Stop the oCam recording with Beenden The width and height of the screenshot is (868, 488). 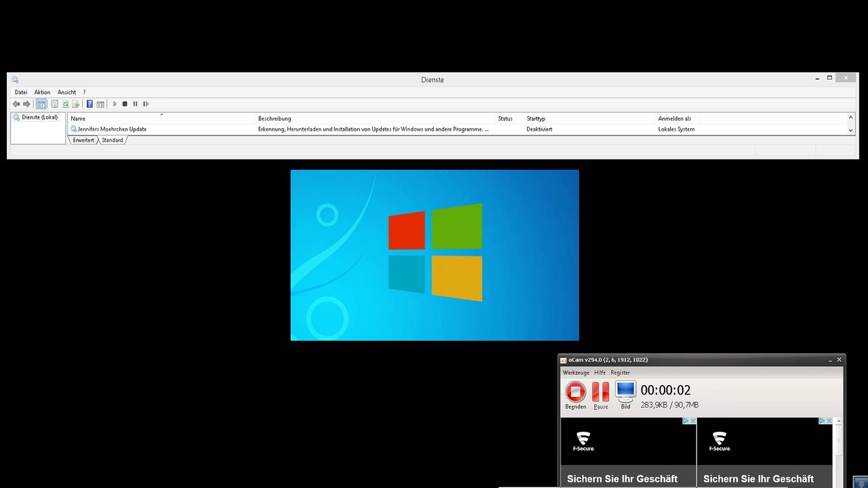(576, 395)
